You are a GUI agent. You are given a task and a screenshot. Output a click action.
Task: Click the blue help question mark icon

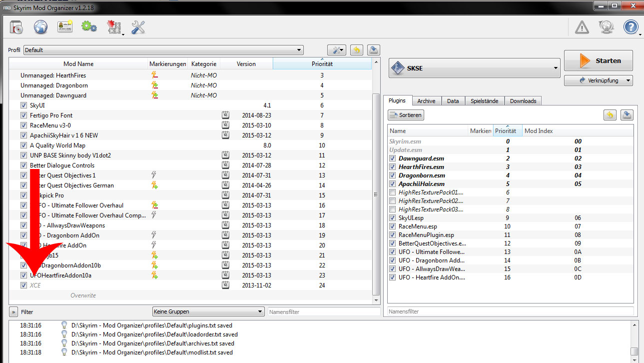pyautogui.click(x=631, y=27)
